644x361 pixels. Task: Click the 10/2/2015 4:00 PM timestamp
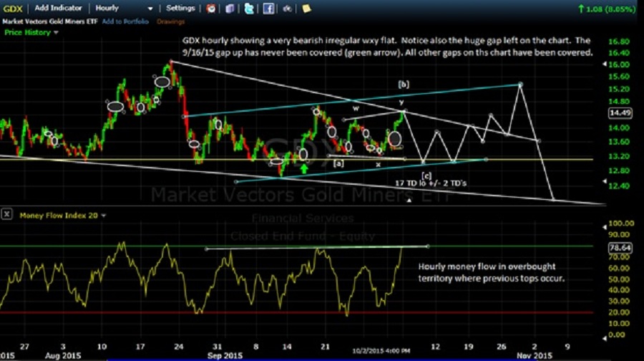tap(381, 351)
